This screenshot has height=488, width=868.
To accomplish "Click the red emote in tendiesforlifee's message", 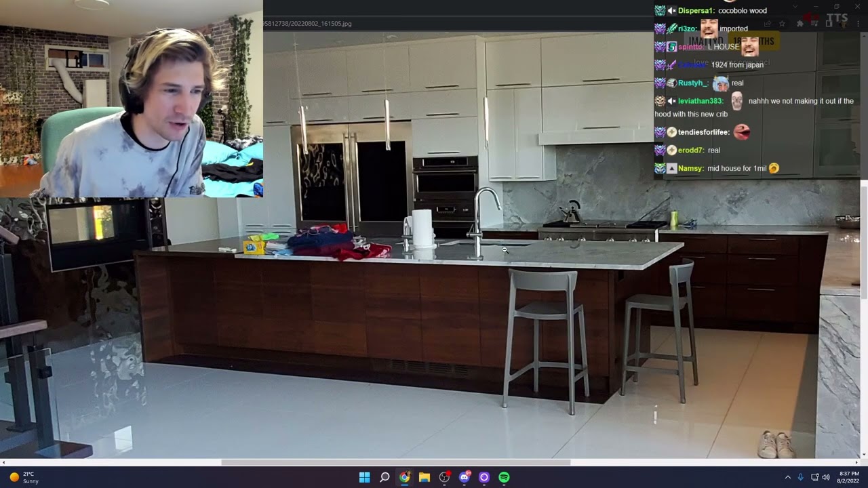I will point(741,131).
